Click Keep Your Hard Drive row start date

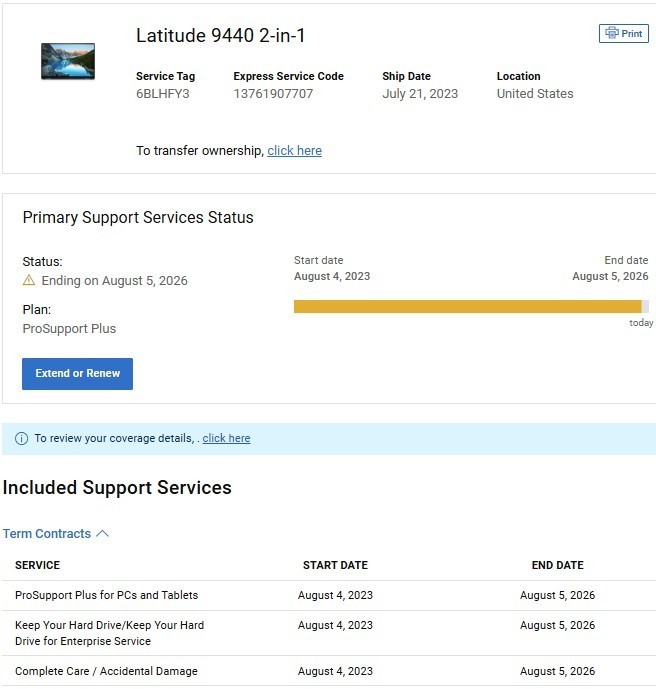pyautogui.click(x=335, y=625)
